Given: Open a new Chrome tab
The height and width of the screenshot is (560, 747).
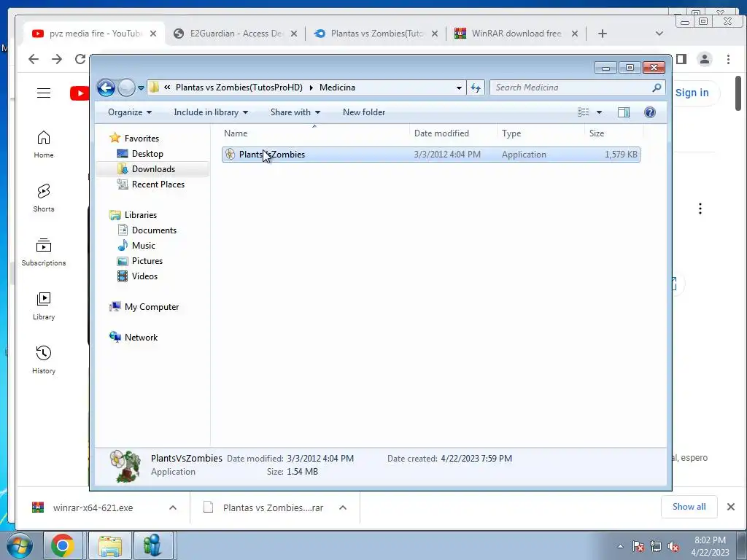Looking at the screenshot, I should (x=602, y=34).
